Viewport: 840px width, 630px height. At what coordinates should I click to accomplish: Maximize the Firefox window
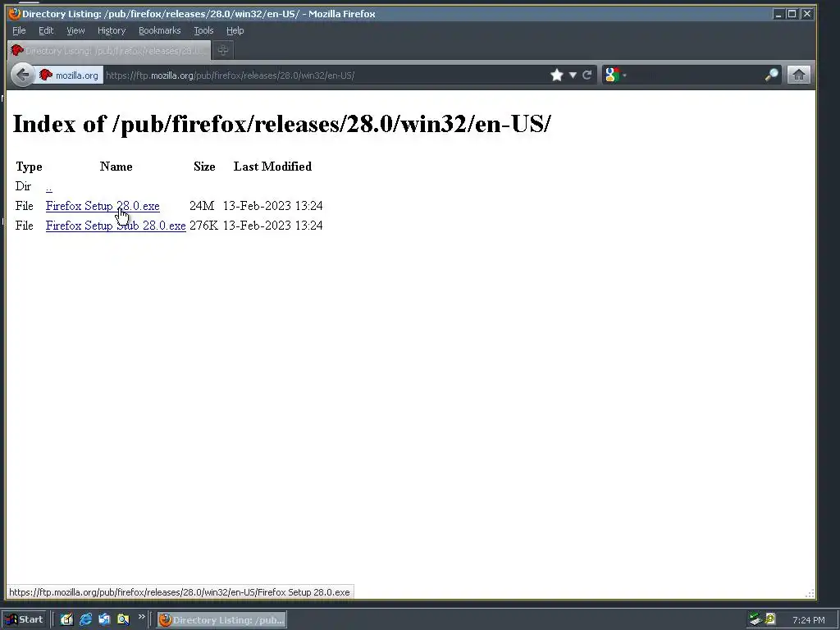(x=792, y=14)
